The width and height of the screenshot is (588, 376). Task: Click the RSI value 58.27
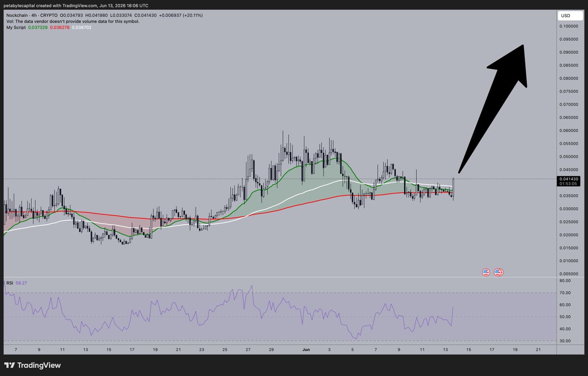22,283
